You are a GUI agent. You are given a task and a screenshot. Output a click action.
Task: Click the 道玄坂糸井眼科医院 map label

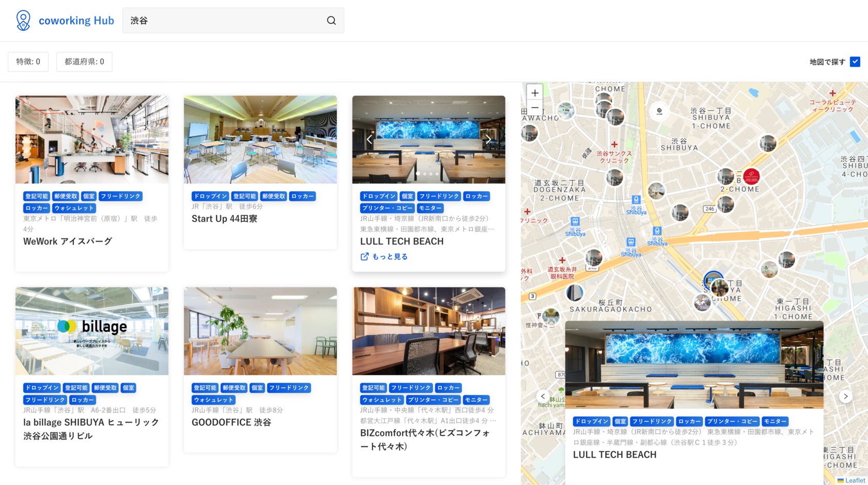point(562,272)
